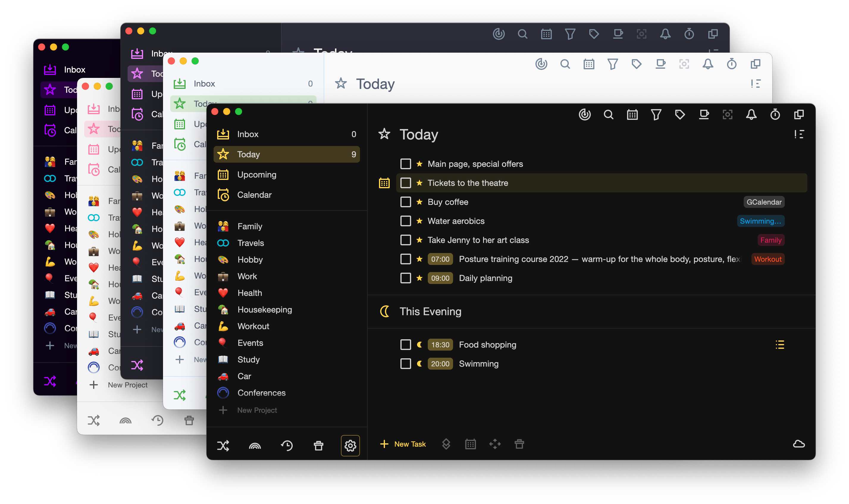Click search icon in the light green-themed window
Image resolution: width=849 pixels, height=504 pixels.
565,64
